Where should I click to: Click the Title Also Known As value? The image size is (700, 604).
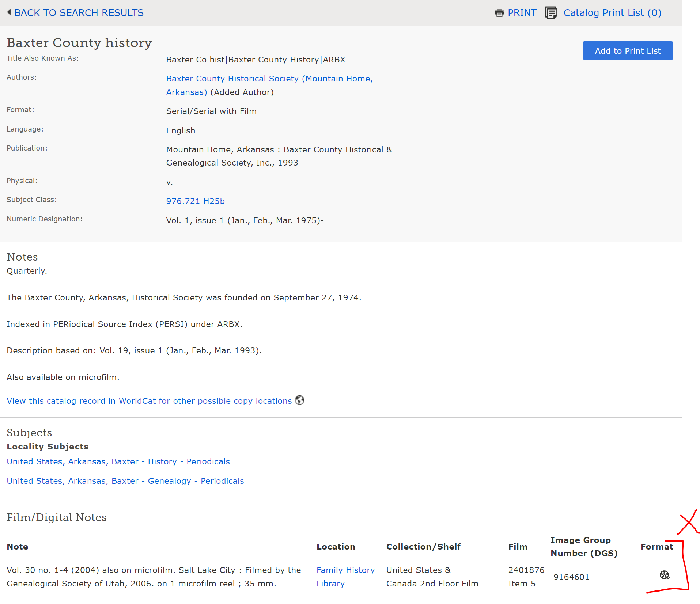click(x=256, y=60)
